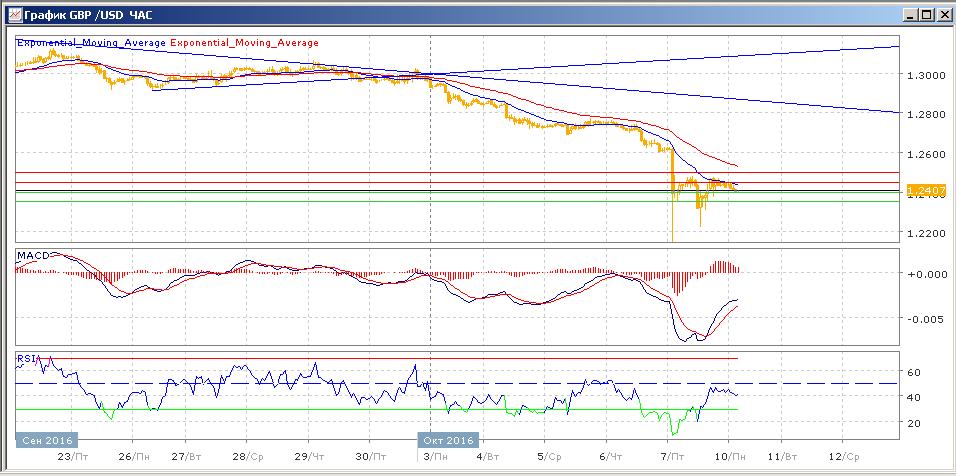Click the Окт 2016 month marker
Screen dimensions: 956x476
click(448, 440)
